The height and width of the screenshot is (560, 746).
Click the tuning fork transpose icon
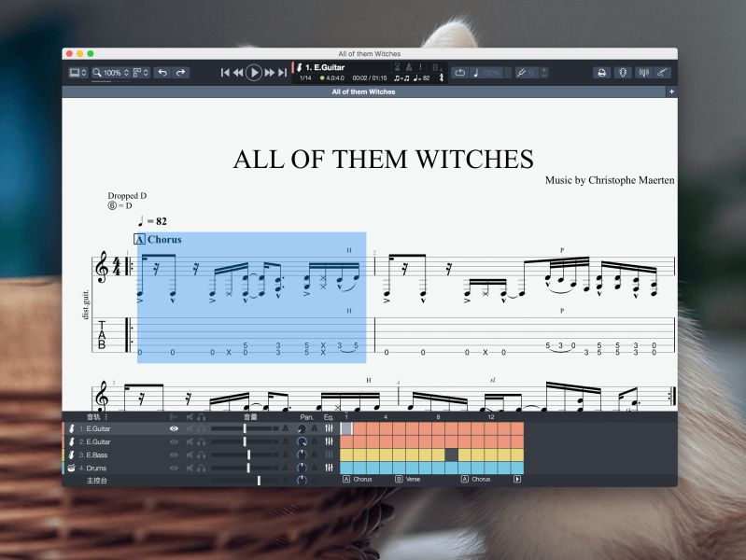[521, 72]
